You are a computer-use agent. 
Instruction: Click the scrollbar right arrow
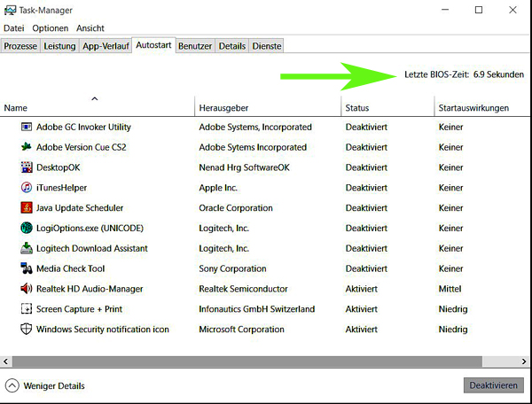tap(524, 361)
